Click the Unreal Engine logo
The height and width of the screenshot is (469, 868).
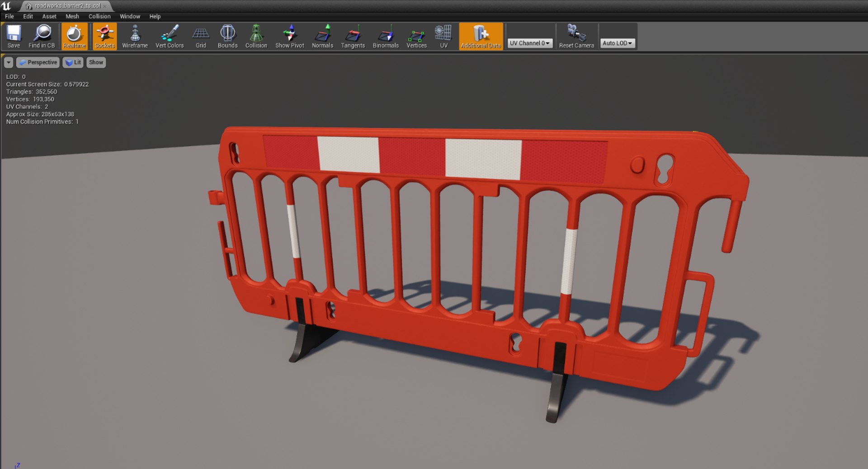(6, 6)
